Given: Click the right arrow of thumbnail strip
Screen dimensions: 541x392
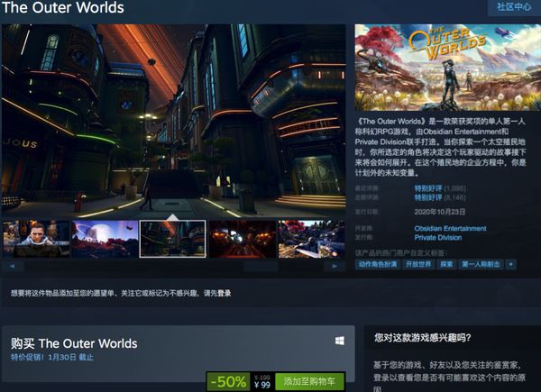Looking at the screenshot, I should (x=335, y=266).
